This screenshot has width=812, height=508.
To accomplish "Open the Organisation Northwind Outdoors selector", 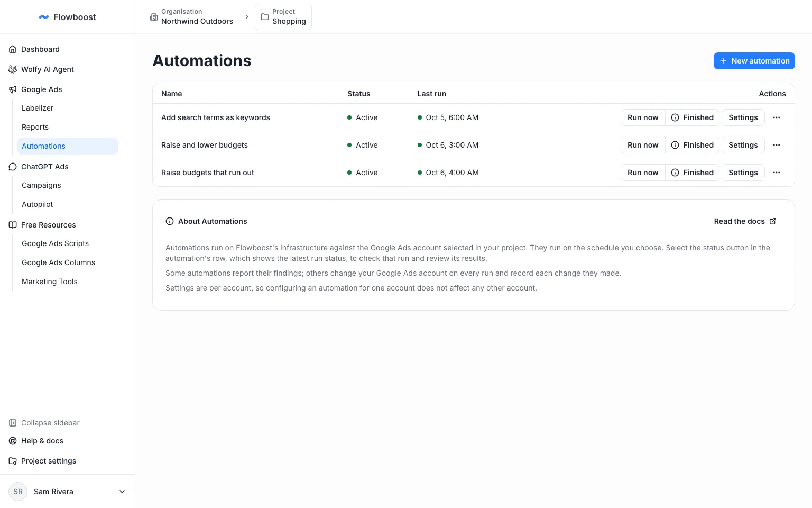I will 191,17.
